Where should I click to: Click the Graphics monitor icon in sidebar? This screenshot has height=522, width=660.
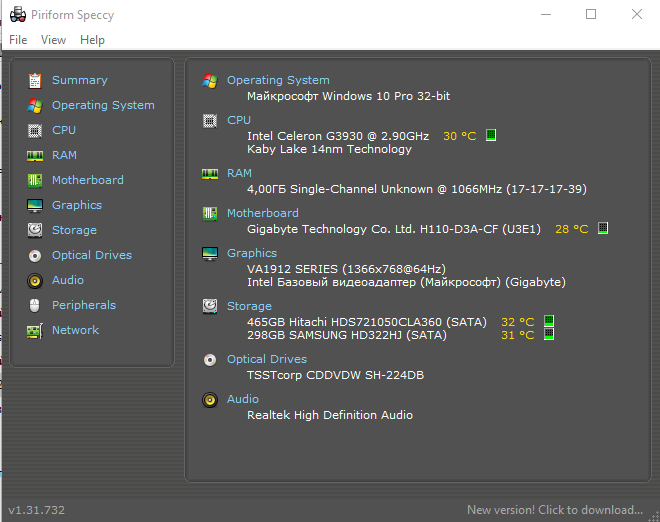pyautogui.click(x=35, y=205)
